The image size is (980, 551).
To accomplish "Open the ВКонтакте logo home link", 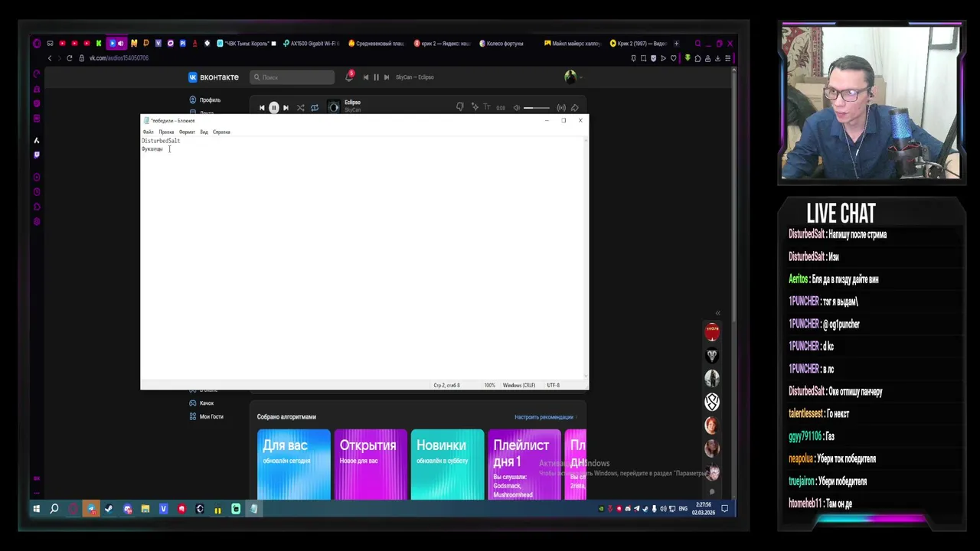I will [x=214, y=77].
